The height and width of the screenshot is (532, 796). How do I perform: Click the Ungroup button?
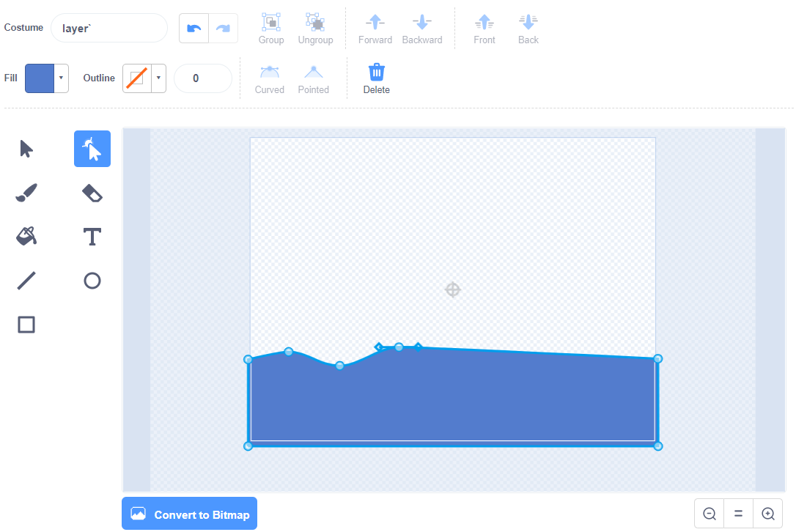(x=315, y=29)
